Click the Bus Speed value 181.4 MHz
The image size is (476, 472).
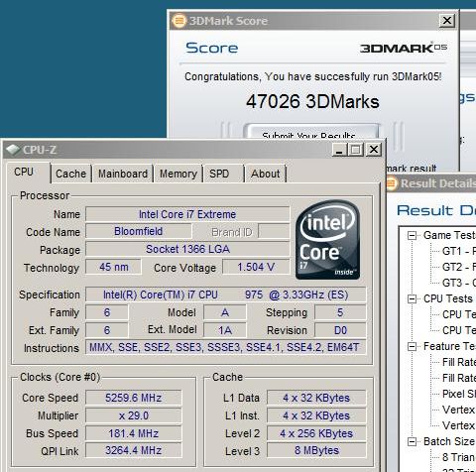click(x=134, y=433)
